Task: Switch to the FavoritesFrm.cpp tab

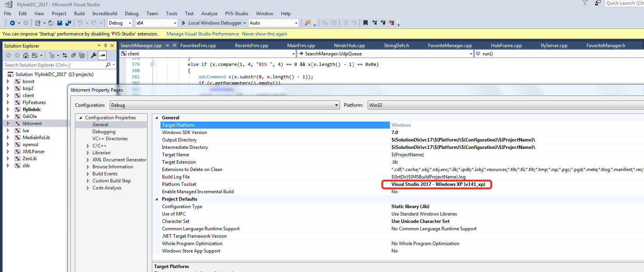Action: point(198,46)
